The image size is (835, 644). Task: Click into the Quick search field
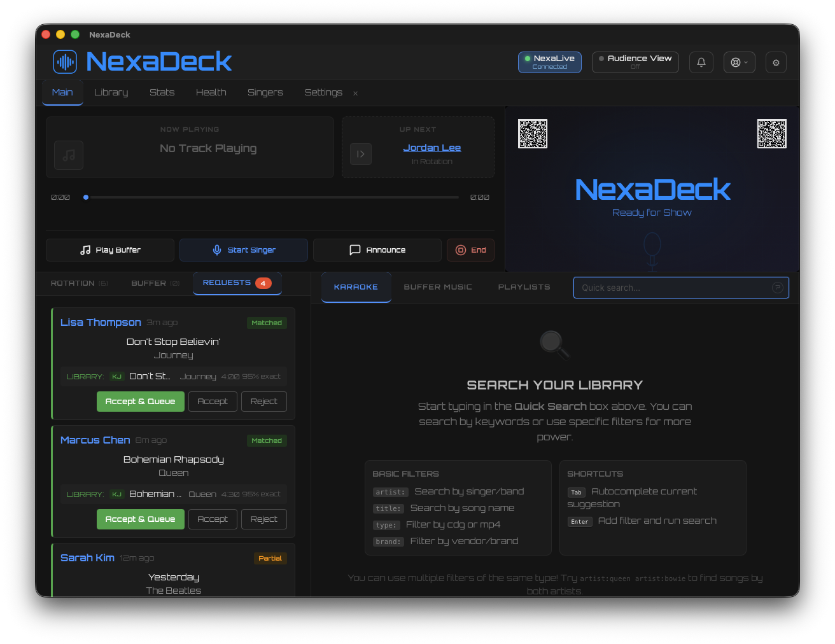[671, 288]
